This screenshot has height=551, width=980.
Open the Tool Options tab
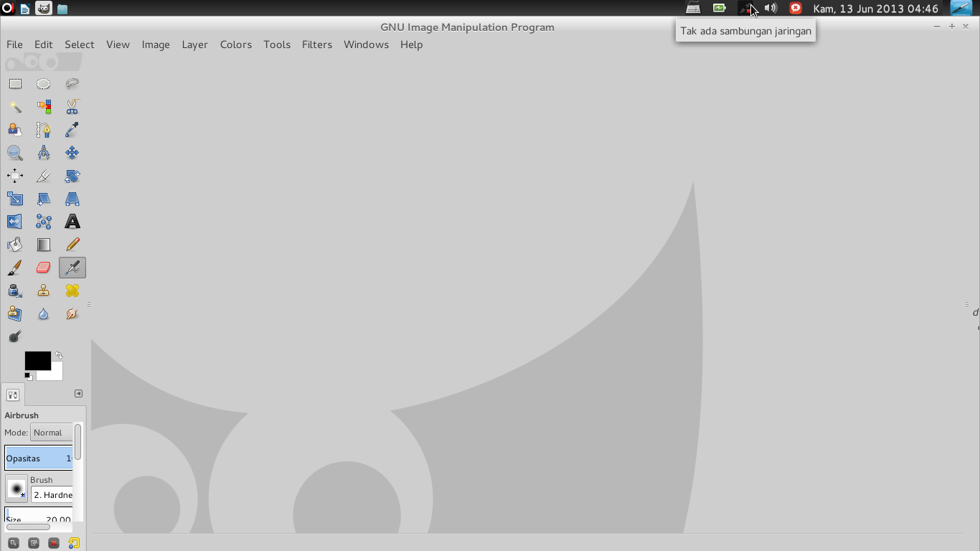[x=12, y=395]
